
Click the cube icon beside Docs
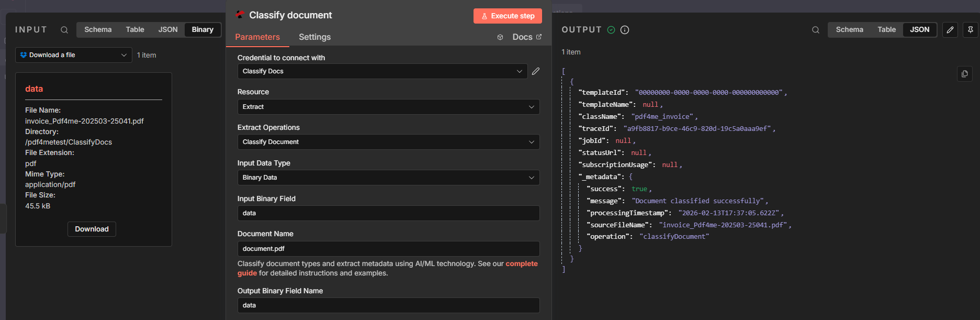[500, 37]
